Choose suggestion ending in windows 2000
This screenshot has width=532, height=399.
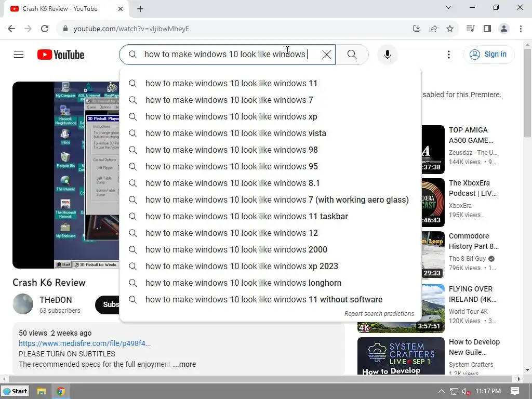[x=270, y=249]
